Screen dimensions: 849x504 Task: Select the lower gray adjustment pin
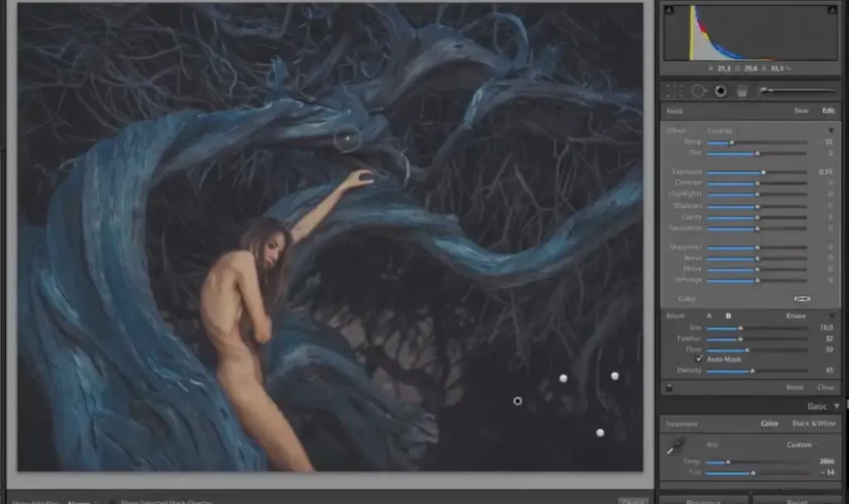click(x=600, y=433)
